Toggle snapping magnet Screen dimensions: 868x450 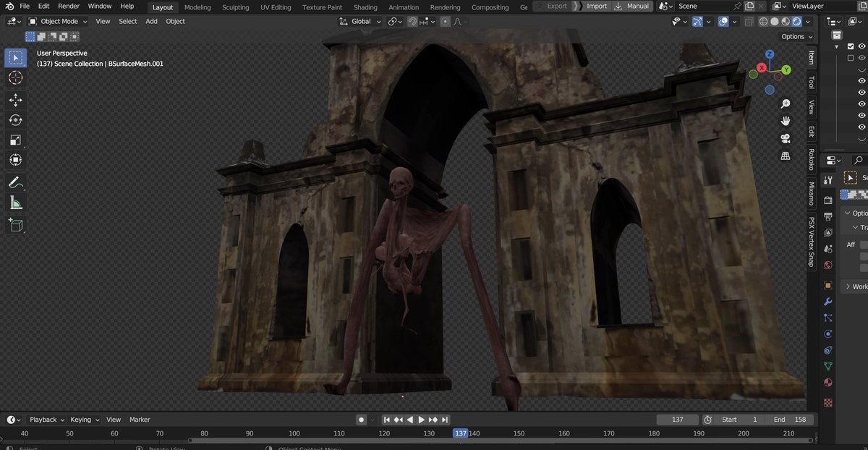point(412,21)
